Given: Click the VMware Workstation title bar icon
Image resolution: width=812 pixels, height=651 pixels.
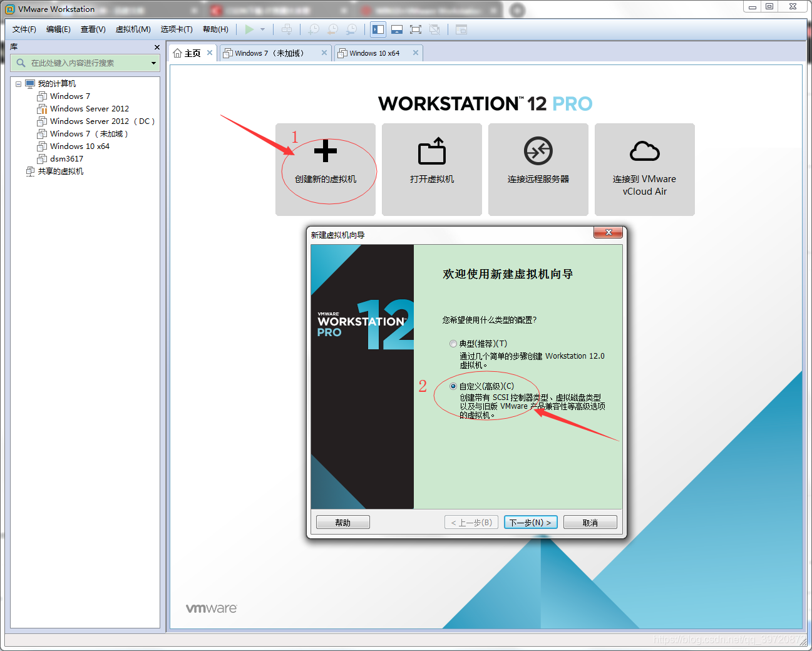Looking at the screenshot, I should (x=10, y=9).
